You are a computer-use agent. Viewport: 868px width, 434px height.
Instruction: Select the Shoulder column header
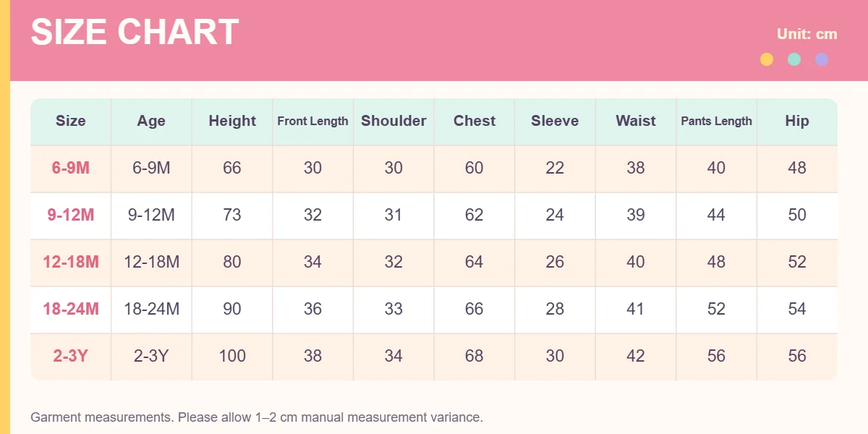pos(393,122)
